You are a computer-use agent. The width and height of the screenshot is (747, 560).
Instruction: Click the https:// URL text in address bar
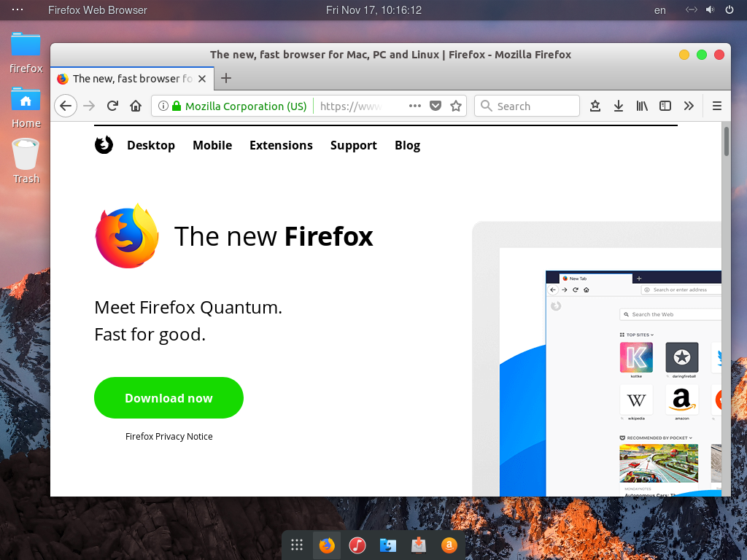pyautogui.click(x=351, y=106)
